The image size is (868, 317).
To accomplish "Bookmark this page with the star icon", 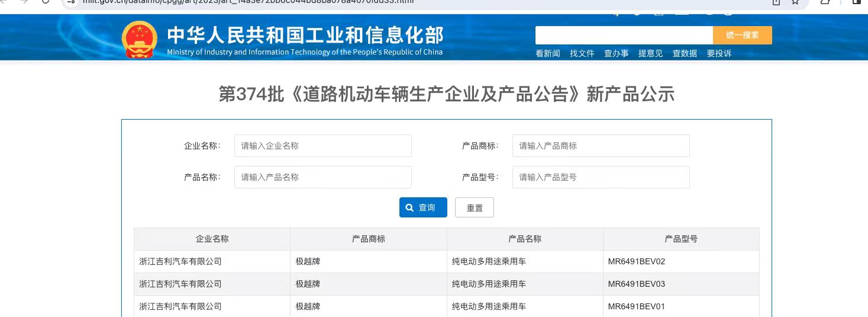I will [795, 2].
